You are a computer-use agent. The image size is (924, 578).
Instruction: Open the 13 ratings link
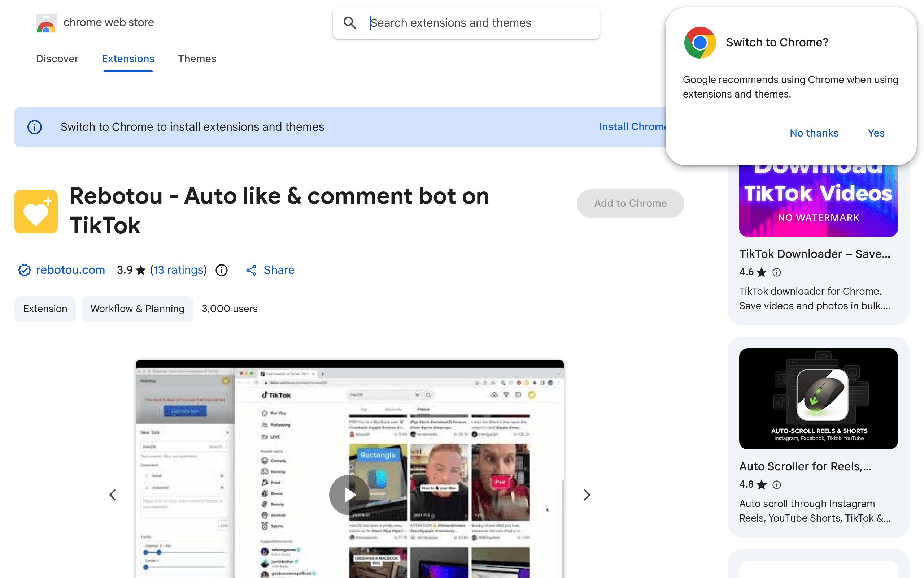pos(178,270)
